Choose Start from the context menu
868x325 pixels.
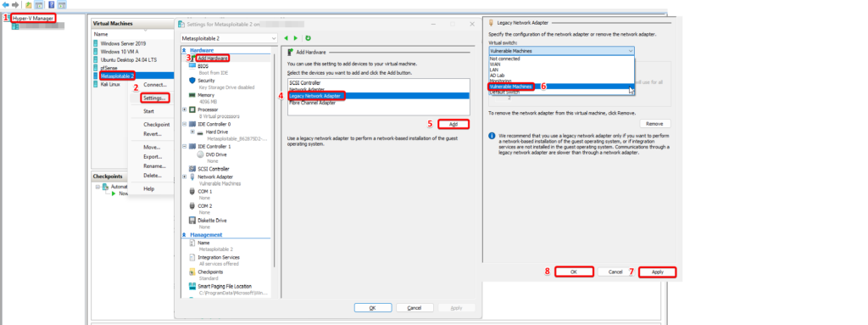[x=148, y=111]
